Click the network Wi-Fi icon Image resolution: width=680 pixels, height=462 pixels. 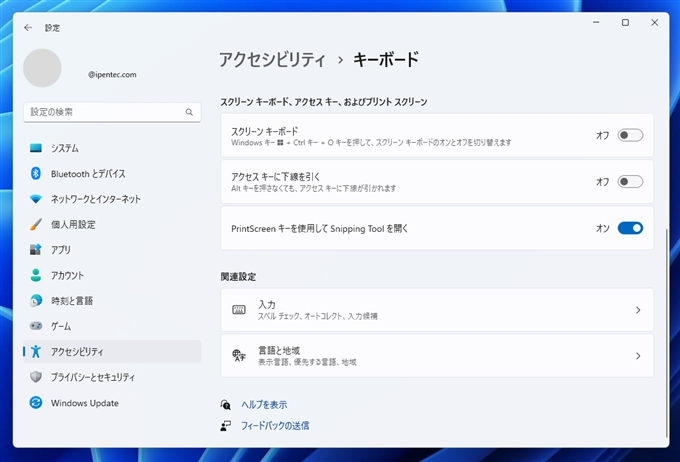pos(36,199)
